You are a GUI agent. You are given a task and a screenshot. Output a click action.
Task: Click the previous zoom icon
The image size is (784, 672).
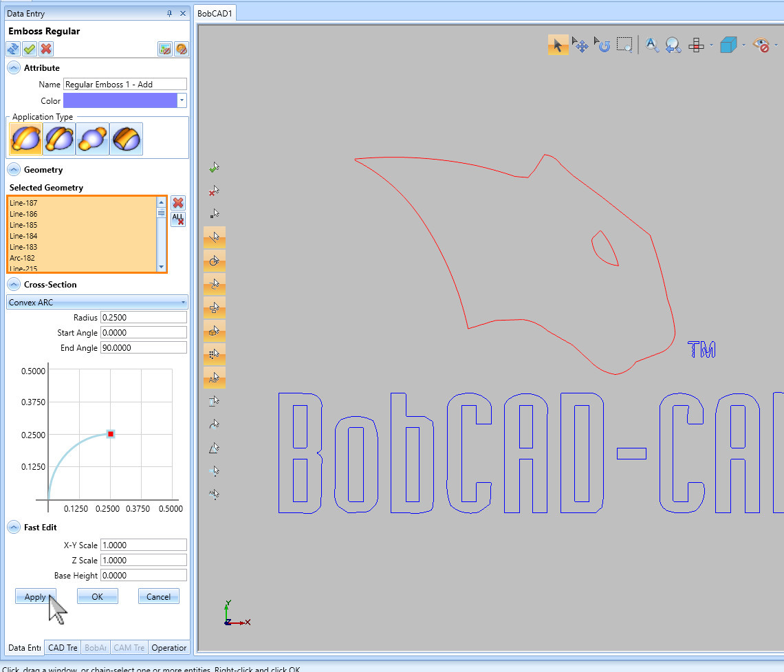point(673,44)
